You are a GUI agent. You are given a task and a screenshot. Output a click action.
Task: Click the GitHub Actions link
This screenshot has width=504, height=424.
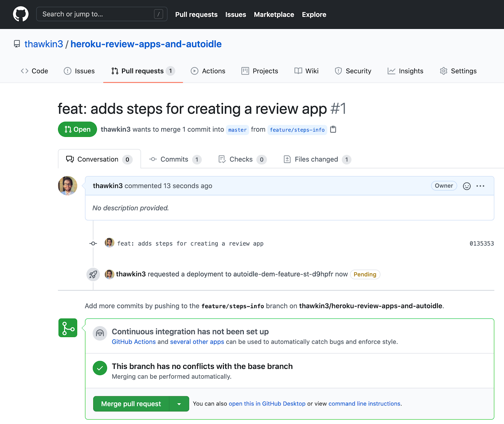pos(134,342)
